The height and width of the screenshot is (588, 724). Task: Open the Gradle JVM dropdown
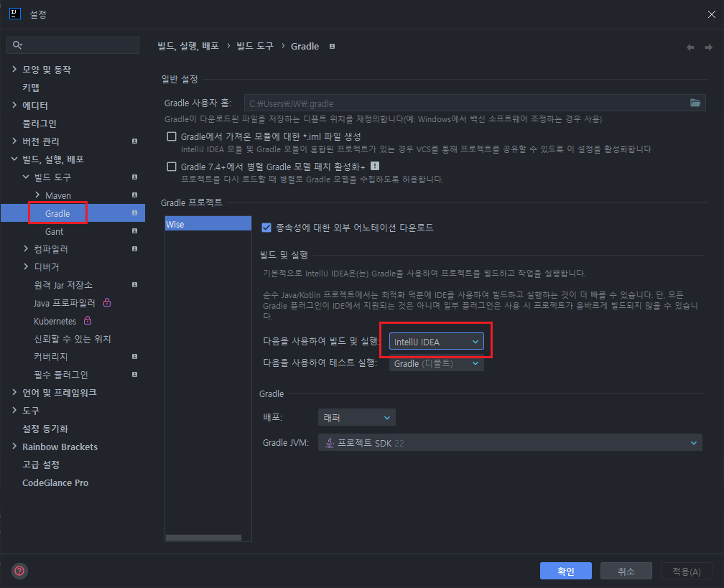pyautogui.click(x=510, y=442)
